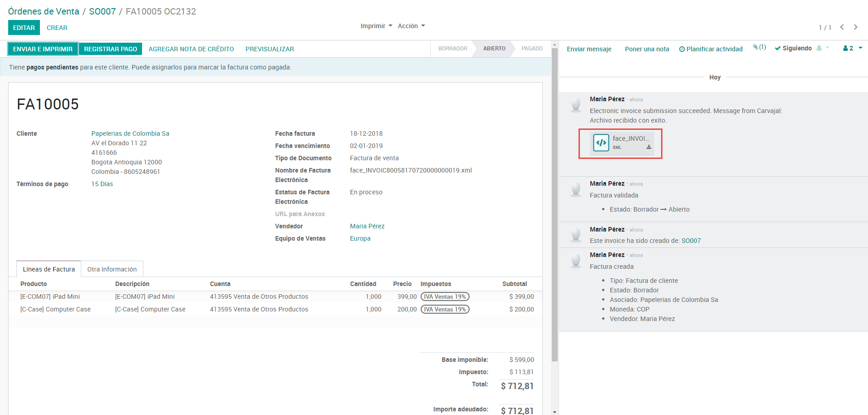Click the notification bell icon

pos(819,48)
